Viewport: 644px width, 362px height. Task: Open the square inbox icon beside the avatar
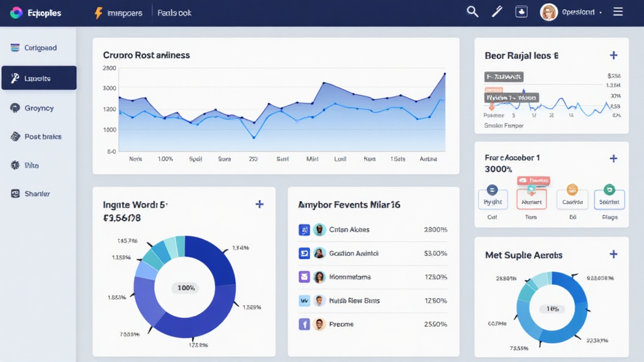click(x=521, y=12)
